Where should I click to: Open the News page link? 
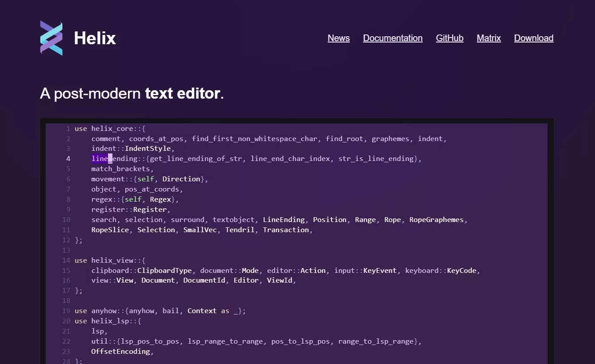339,38
